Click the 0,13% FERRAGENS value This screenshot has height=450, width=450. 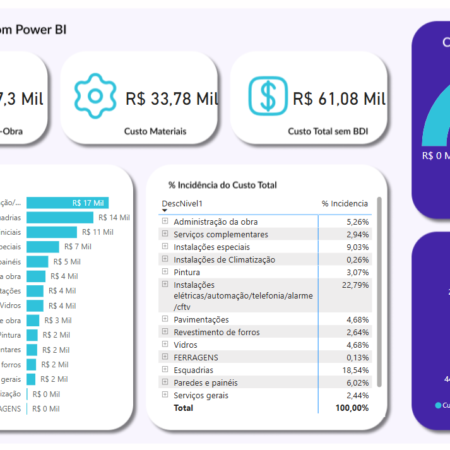point(357,357)
